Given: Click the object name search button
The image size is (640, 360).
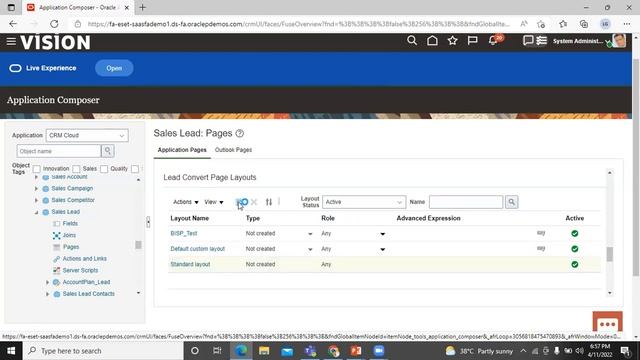Looking at the screenshot, I should tap(108, 151).
